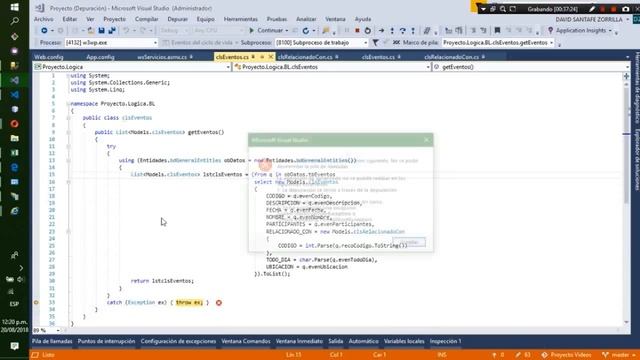Screen dimensions: 640x360
Task: Open the Pila de llamadas panel tab
Action: pos(52,341)
